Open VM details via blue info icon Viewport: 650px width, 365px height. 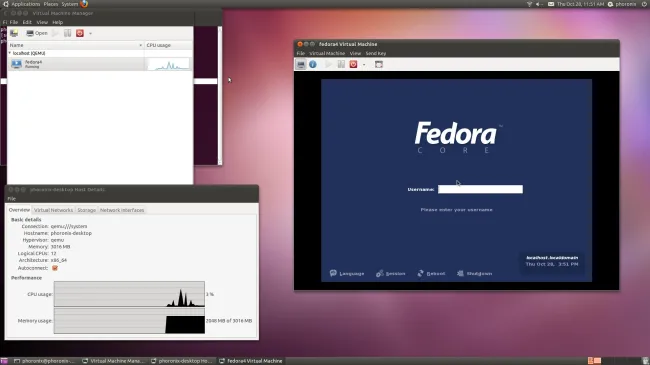coord(313,64)
